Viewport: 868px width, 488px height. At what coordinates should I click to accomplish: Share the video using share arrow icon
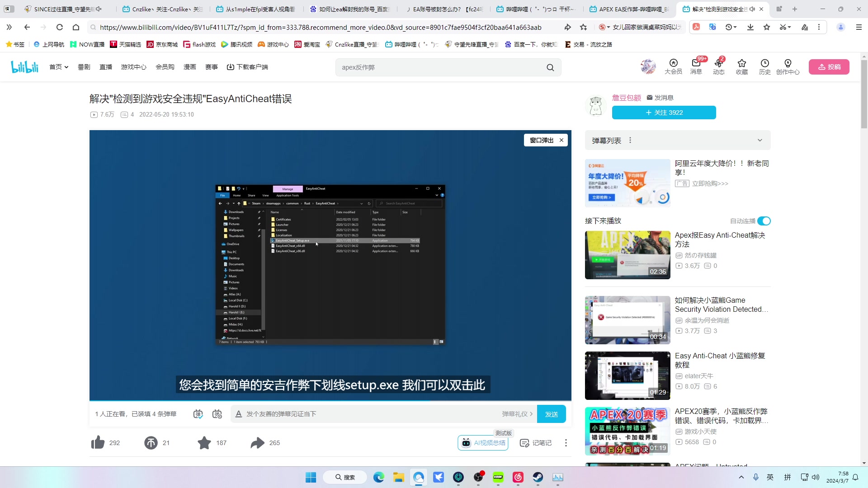tap(258, 443)
